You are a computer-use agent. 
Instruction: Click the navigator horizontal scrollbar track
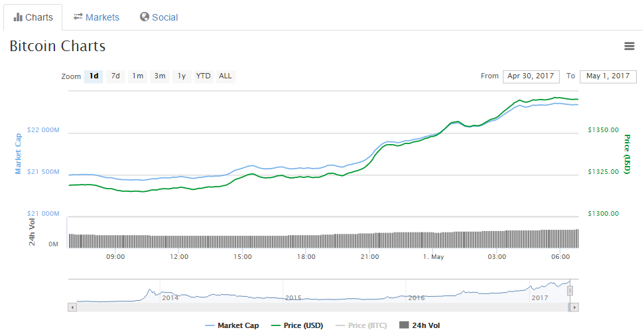(x=318, y=307)
